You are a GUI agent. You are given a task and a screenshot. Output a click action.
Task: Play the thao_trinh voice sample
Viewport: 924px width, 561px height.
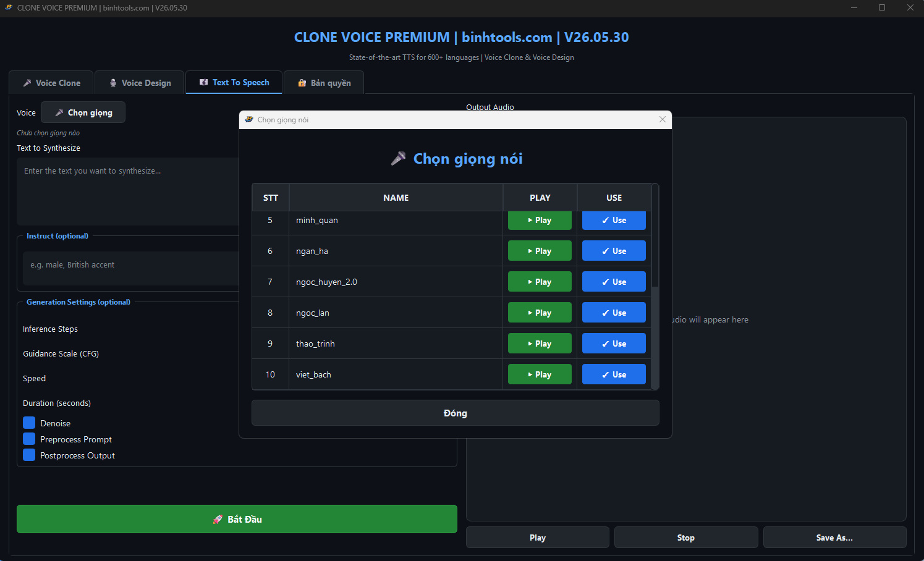tap(540, 344)
